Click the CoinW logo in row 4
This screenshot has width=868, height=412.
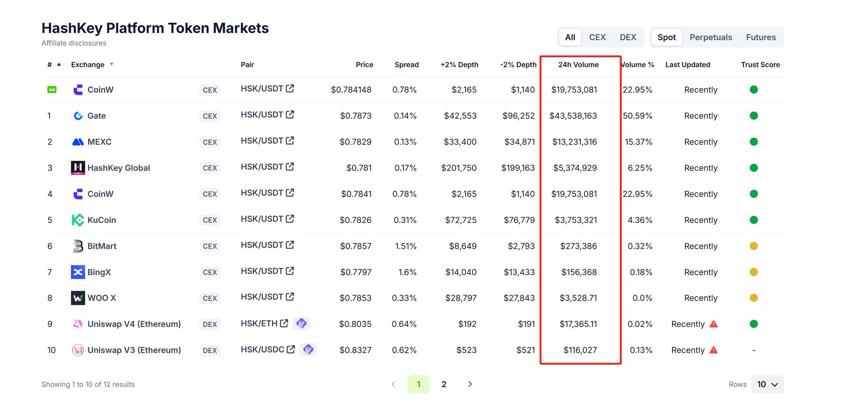[78, 194]
